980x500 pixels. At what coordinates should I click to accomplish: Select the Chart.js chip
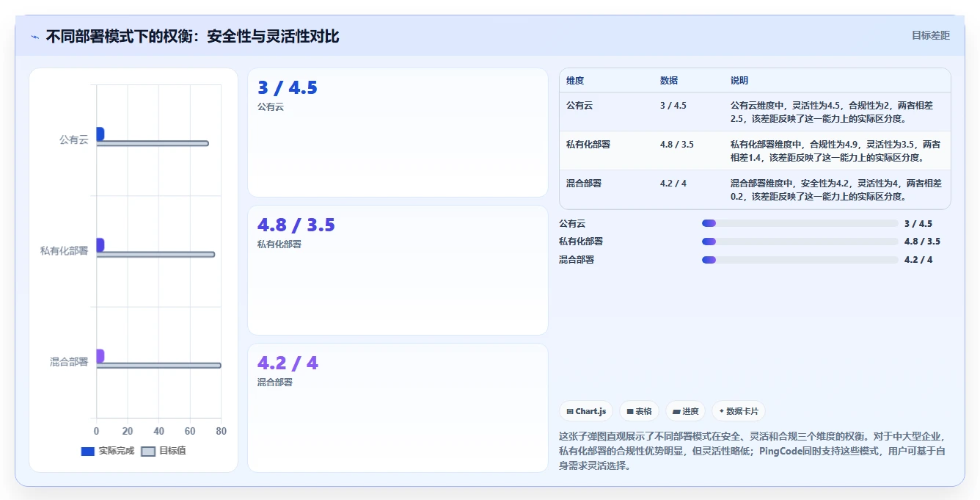[x=586, y=411]
